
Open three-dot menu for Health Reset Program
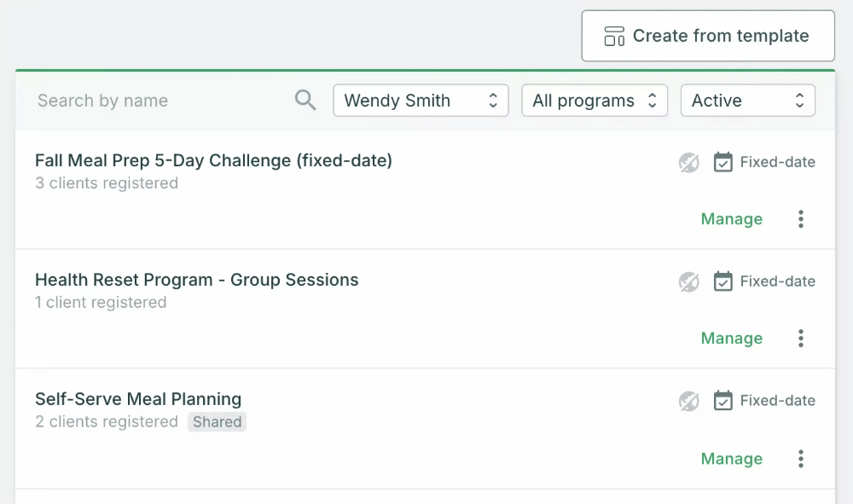click(x=801, y=339)
